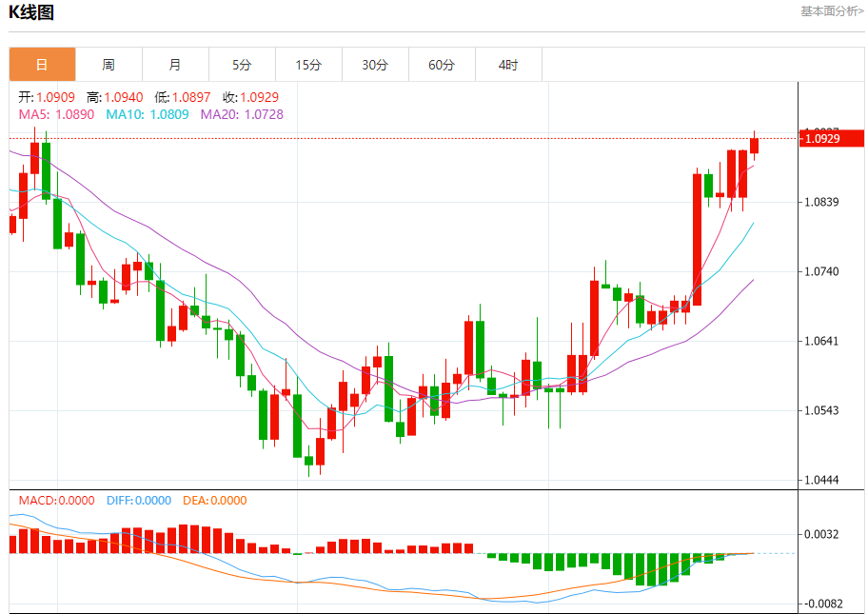Click the red 1.0929 current price tag
The width and height of the screenshot is (868, 614).
[832, 138]
